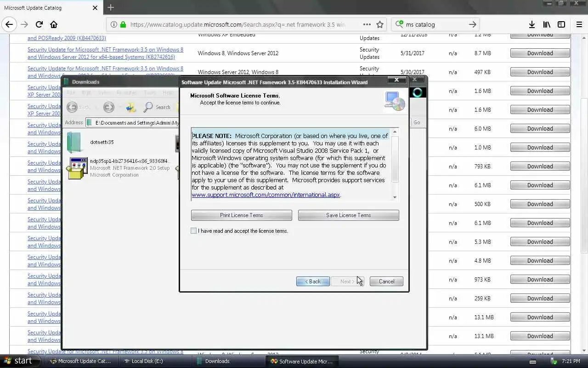Image resolution: width=588 pixels, height=368 pixels.
Task: Click the Print License Terms button
Action: 241,215
